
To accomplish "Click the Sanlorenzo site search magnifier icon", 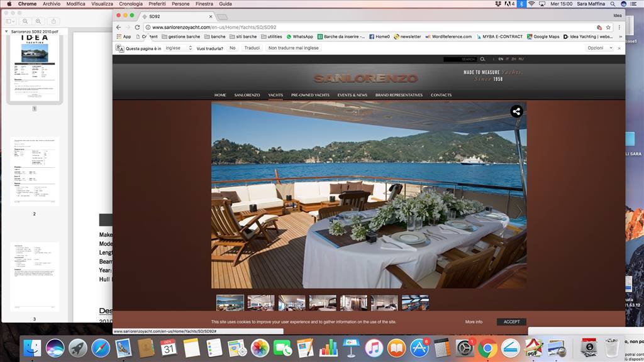I will point(482,59).
